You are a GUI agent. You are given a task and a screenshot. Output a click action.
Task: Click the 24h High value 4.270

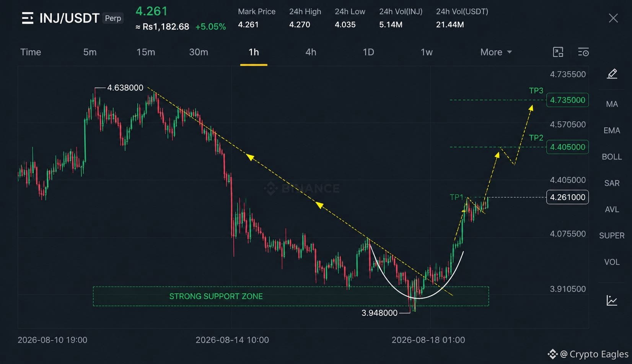pyautogui.click(x=300, y=24)
